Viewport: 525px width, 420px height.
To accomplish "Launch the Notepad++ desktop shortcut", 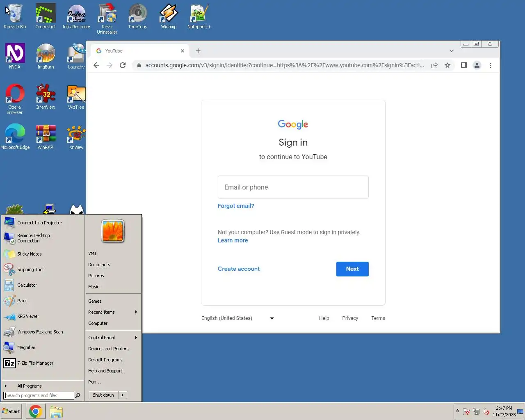I will tap(199, 16).
